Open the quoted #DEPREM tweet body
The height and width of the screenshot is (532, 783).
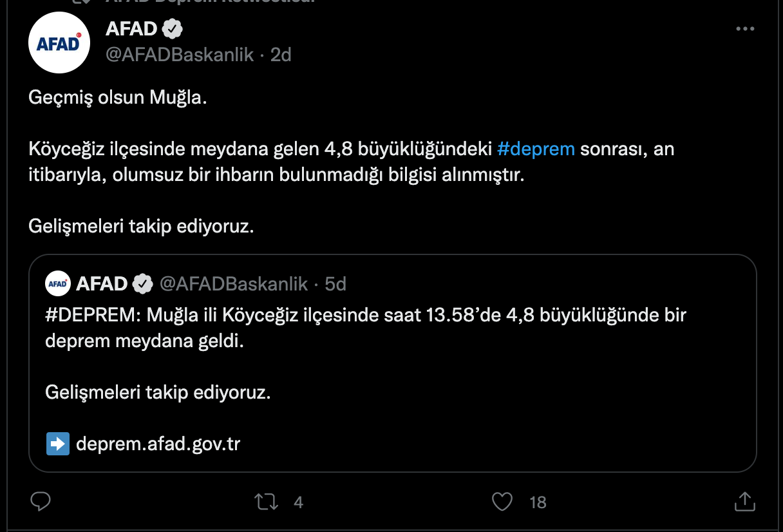[x=366, y=328]
